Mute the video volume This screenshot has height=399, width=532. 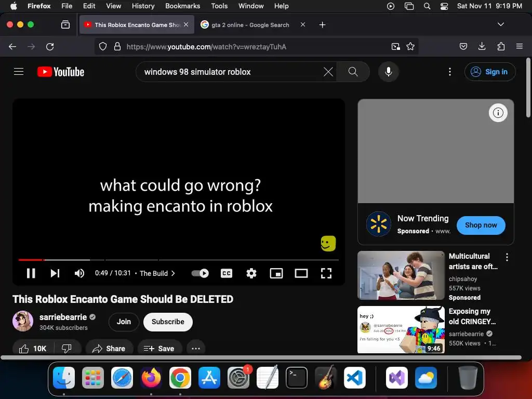point(79,273)
